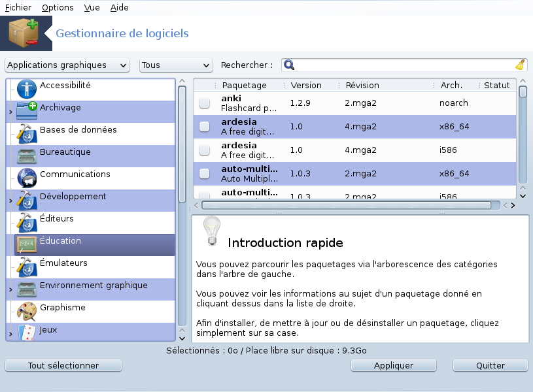
Task: Click version 1.2.9 cell of anki
Action: [x=300, y=103]
